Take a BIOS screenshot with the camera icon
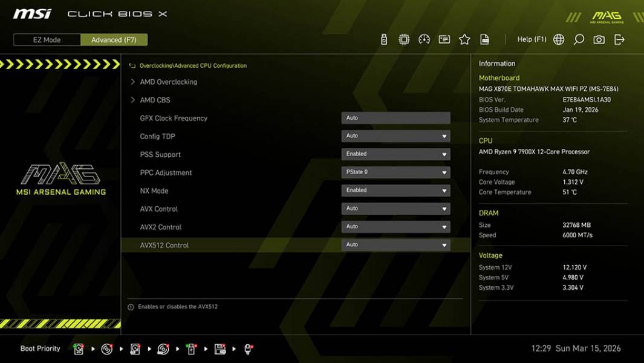The image size is (644, 363). tap(597, 39)
